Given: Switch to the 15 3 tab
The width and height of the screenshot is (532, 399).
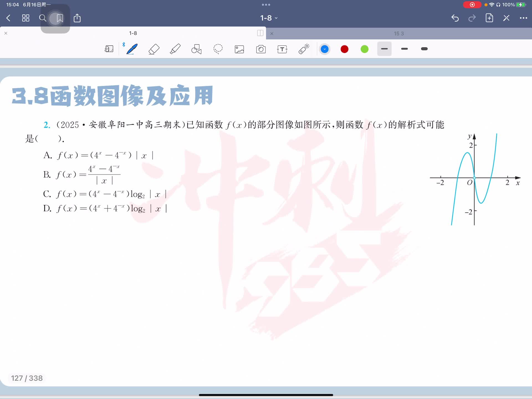Looking at the screenshot, I should tap(399, 34).
